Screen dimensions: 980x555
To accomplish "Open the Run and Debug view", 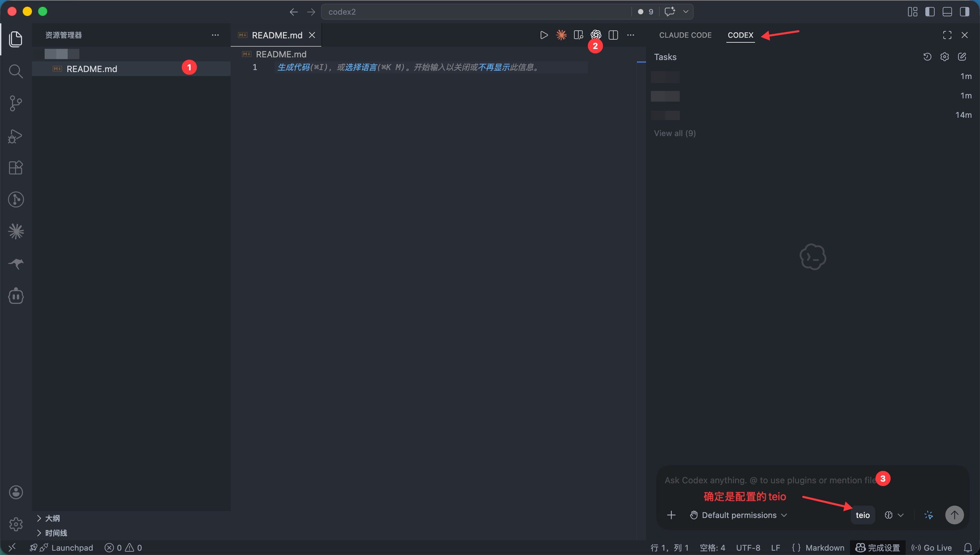I will click(16, 136).
